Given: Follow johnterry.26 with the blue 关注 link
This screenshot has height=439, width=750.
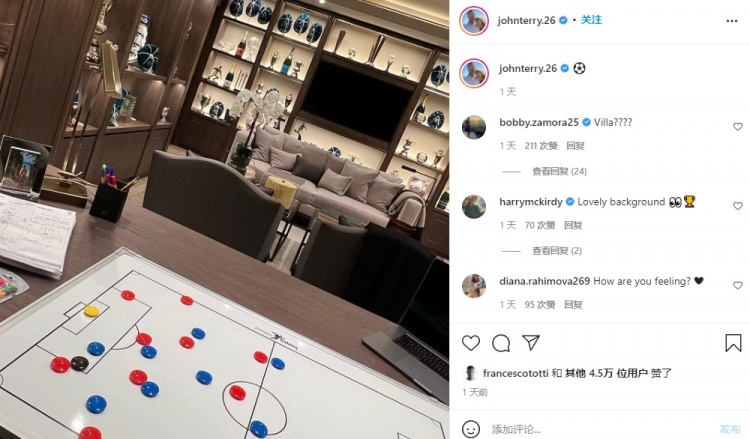Looking at the screenshot, I should (x=591, y=20).
